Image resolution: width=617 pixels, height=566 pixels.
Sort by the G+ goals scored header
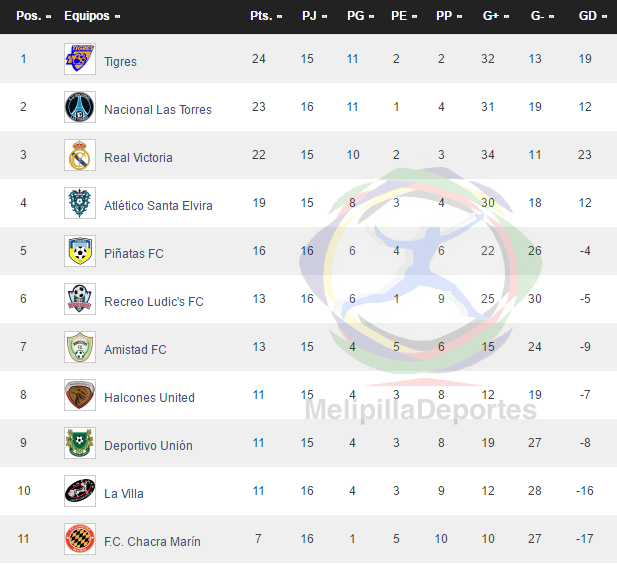click(x=496, y=16)
